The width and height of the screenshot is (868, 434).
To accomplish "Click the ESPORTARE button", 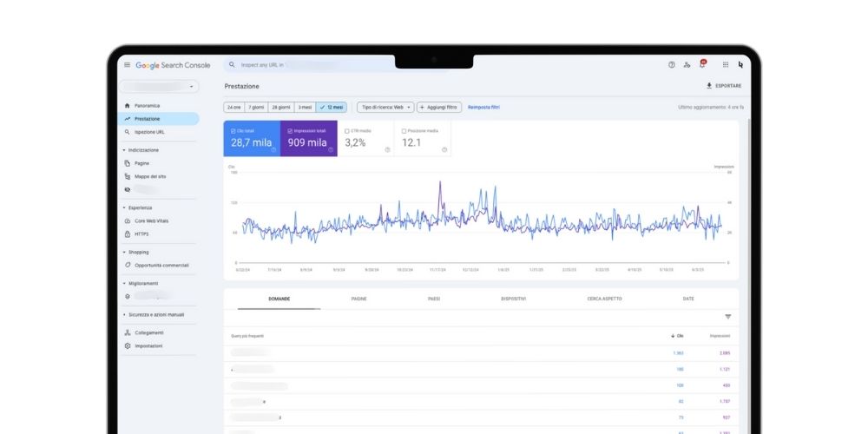I will (x=724, y=86).
